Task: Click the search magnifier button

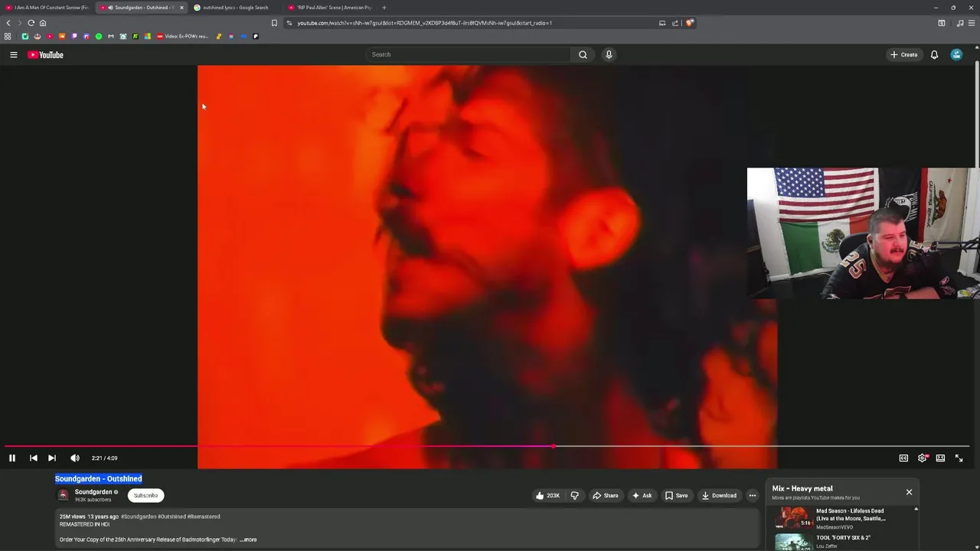Action: pyautogui.click(x=583, y=54)
